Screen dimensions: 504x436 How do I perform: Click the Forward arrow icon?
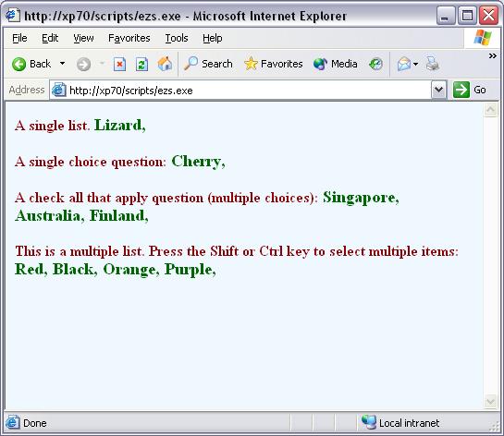pos(83,65)
